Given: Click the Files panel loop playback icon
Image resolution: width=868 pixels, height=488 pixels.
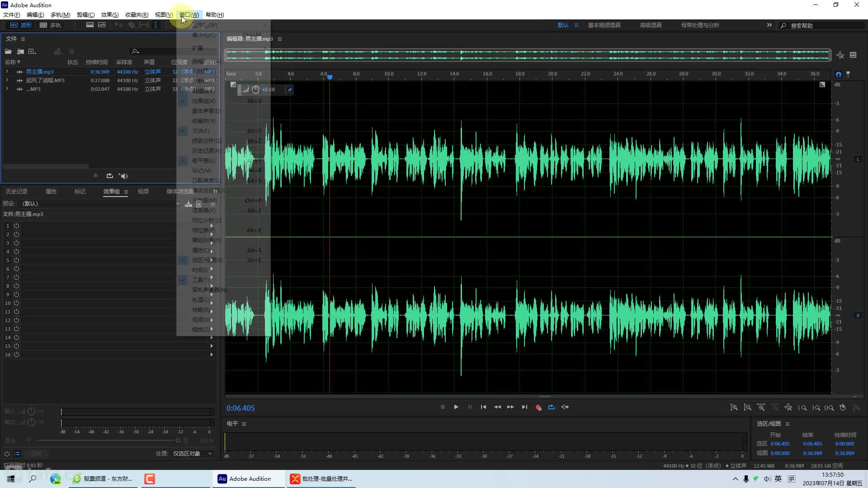Looking at the screenshot, I should coord(109,176).
